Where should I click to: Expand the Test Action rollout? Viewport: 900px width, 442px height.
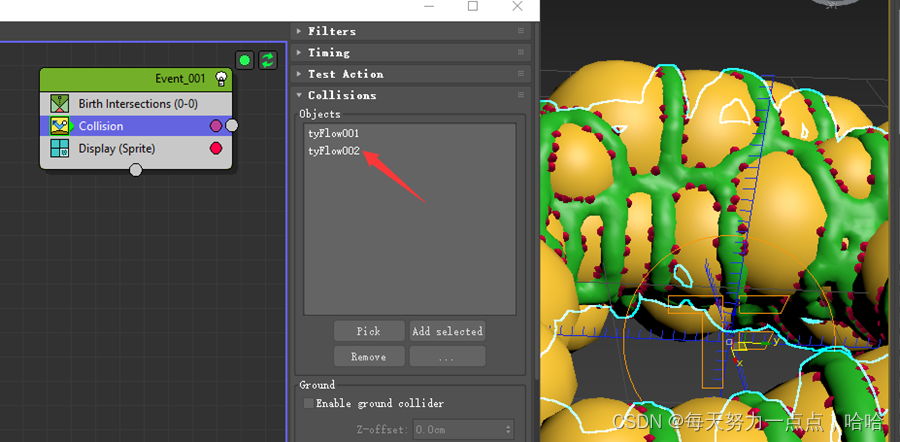410,73
